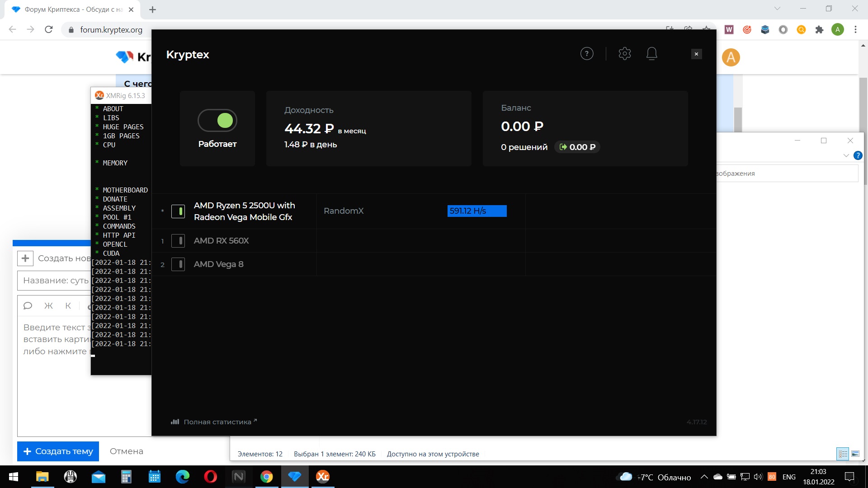
Task: Open the XMRig taskbar icon
Action: [322, 477]
